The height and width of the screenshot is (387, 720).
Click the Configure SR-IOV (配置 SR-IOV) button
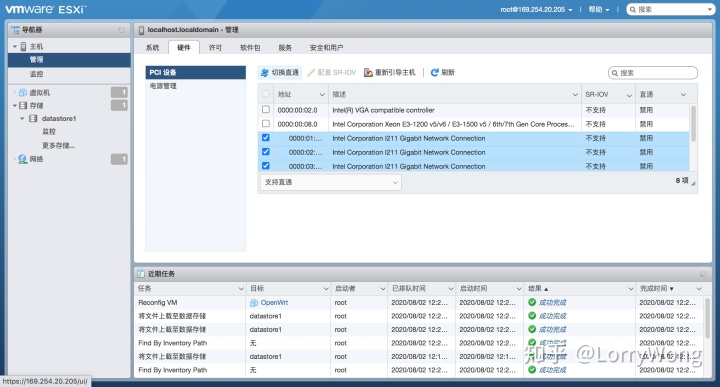tap(332, 73)
